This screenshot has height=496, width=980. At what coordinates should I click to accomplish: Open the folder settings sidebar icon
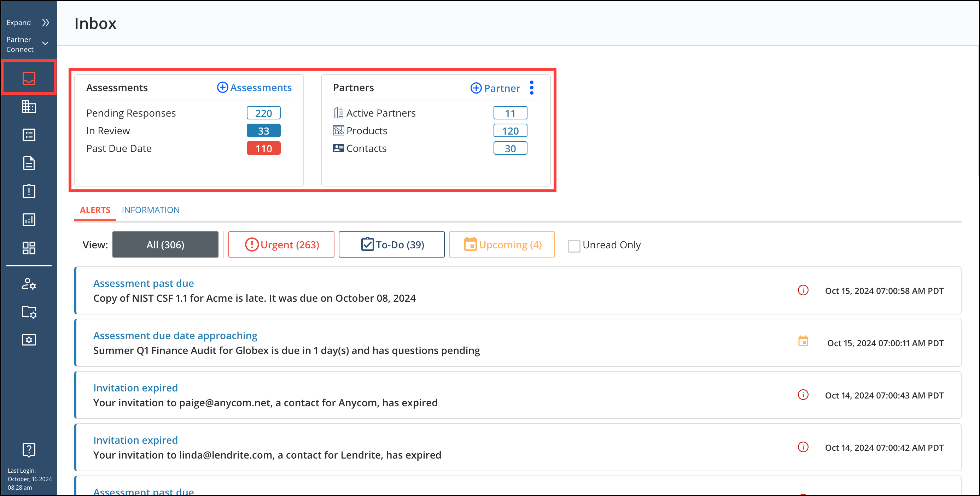[x=29, y=312]
